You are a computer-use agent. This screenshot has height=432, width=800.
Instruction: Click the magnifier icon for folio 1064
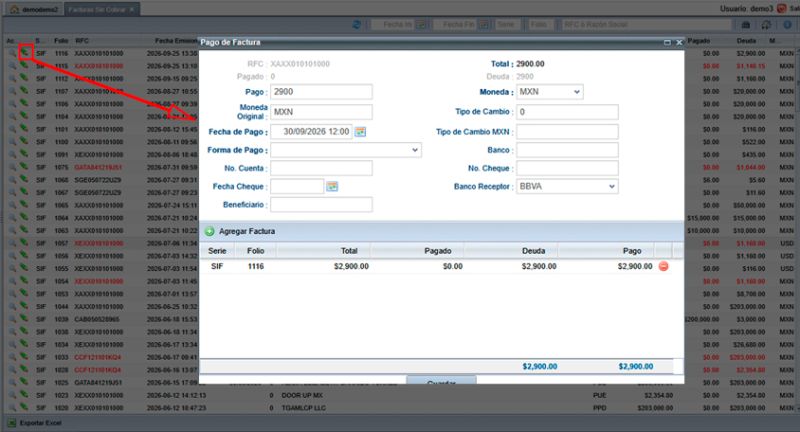coord(12,218)
